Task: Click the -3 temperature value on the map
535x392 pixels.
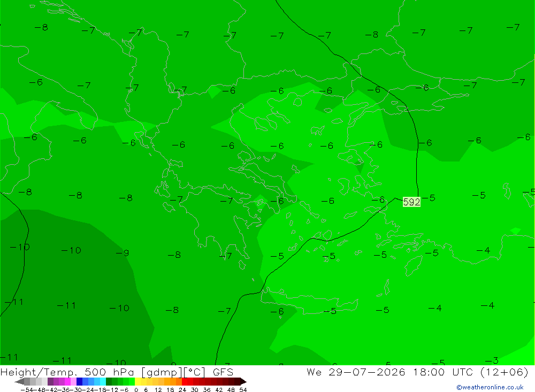Action: coord(492,360)
